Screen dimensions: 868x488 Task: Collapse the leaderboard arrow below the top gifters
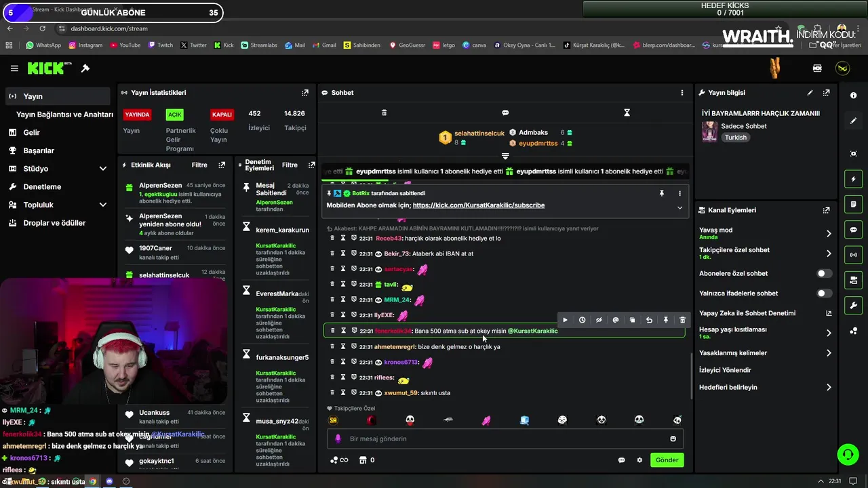[505, 157]
